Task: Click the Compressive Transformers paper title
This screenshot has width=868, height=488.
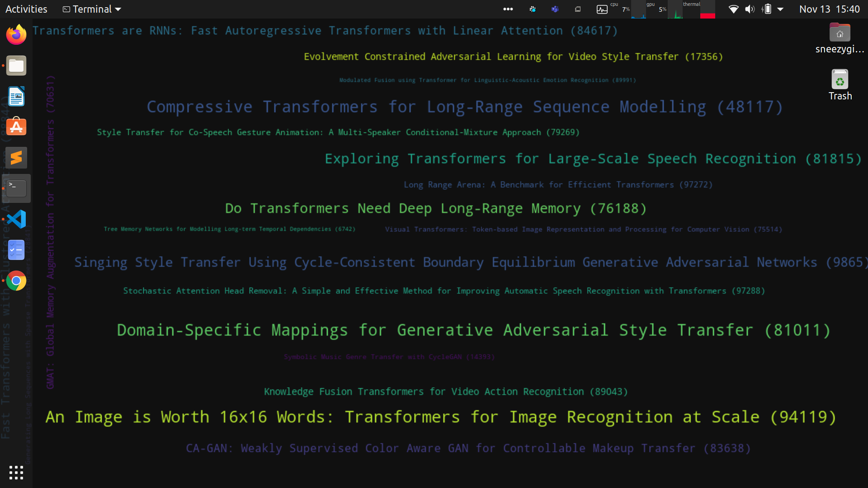Action: pos(464,107)
